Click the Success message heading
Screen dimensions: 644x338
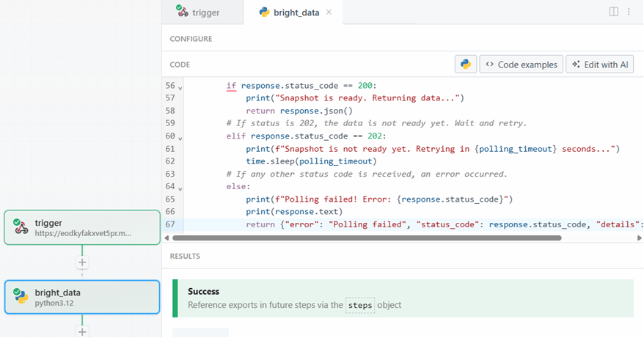point(203,291)
